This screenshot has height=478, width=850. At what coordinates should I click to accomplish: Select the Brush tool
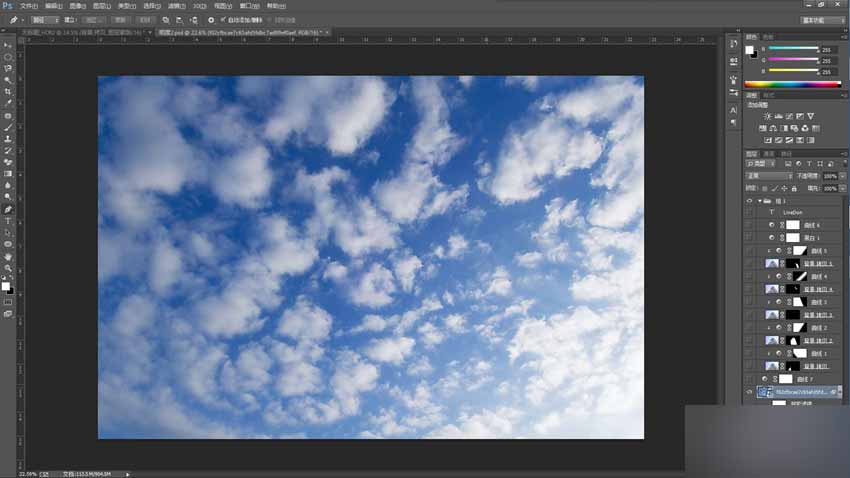[8, 127]
